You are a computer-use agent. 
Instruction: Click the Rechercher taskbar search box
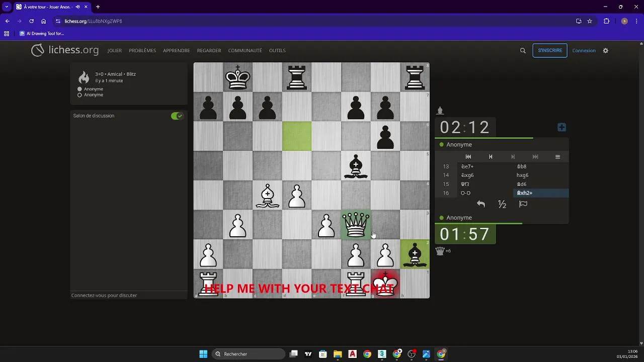tap(249, 354)
